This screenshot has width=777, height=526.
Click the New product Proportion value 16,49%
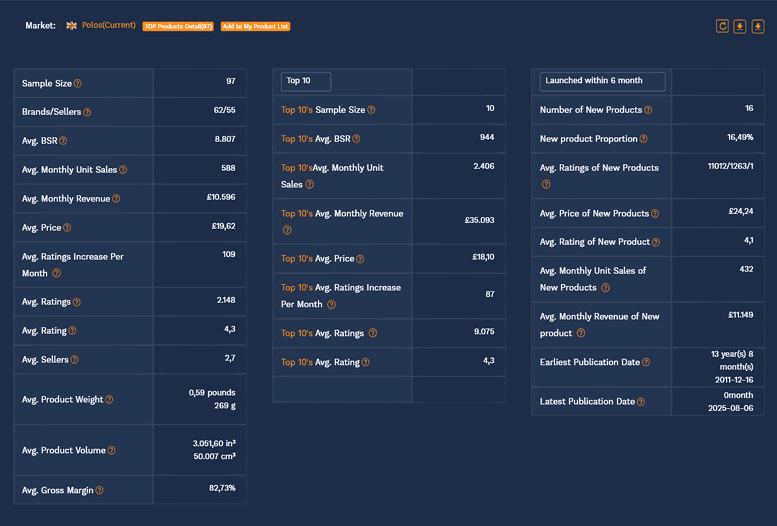[740, 137]
